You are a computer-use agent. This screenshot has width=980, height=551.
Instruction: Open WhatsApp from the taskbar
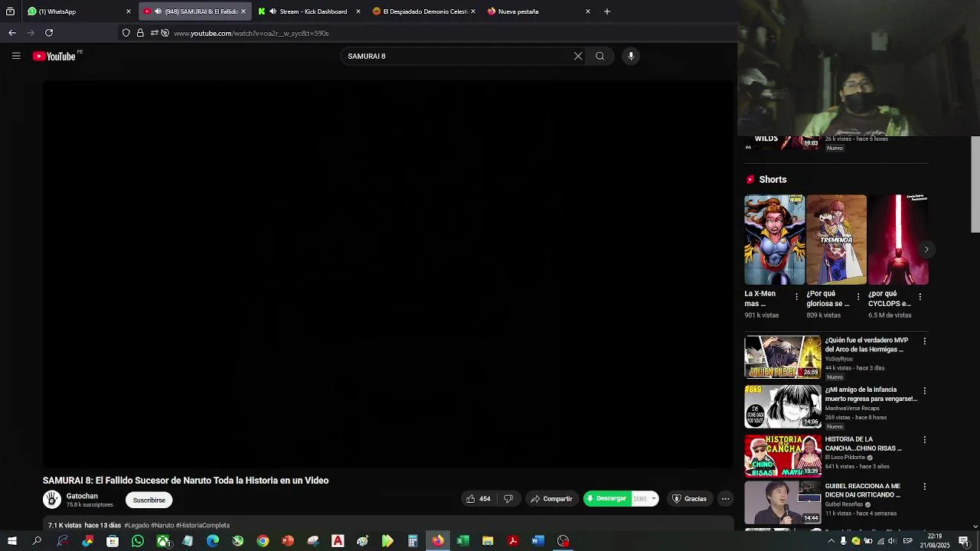(138, 541)
